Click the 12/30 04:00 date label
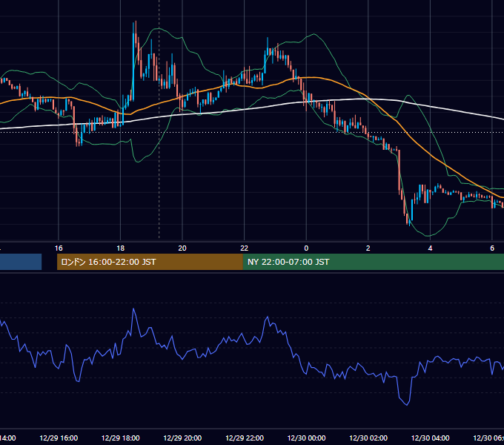 click(x=431, y=438)
